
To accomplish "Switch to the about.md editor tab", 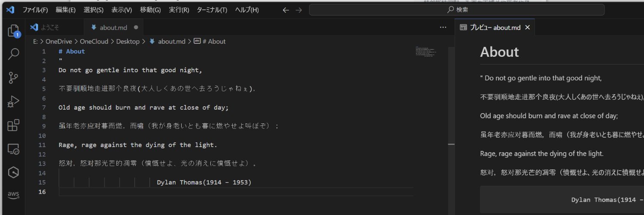I will tap(113, 27).
